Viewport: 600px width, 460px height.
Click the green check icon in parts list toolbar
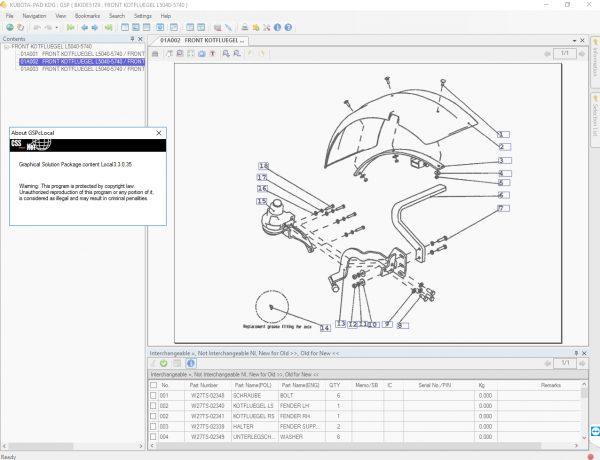[x=164, y=363]
